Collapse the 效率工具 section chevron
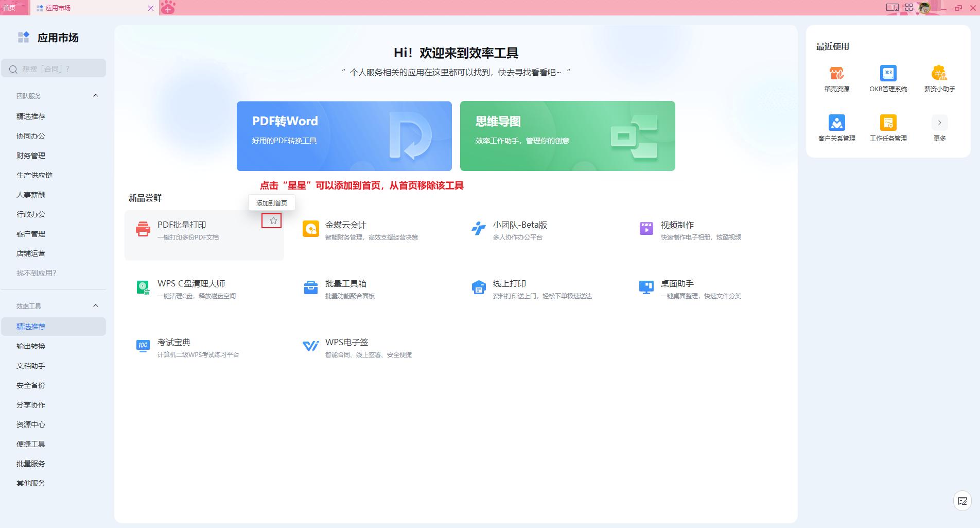This screenshot has width=980, height=528. click(x=95, y=305)
